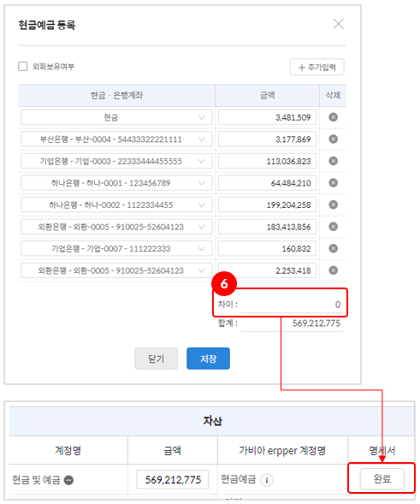420x504 pixels.
Task: Click the 완료 button in 명세서 column
Action: (382, 479)
